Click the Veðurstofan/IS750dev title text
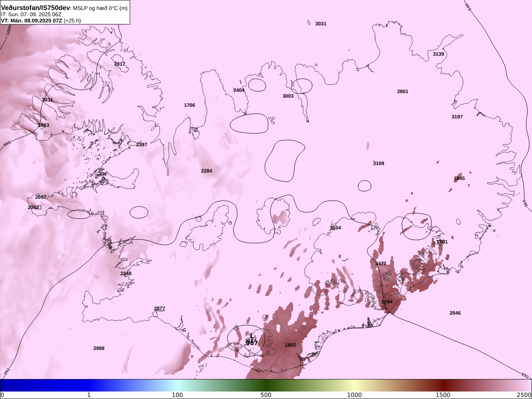Viewport: 532px width, 399px height. 35,8
